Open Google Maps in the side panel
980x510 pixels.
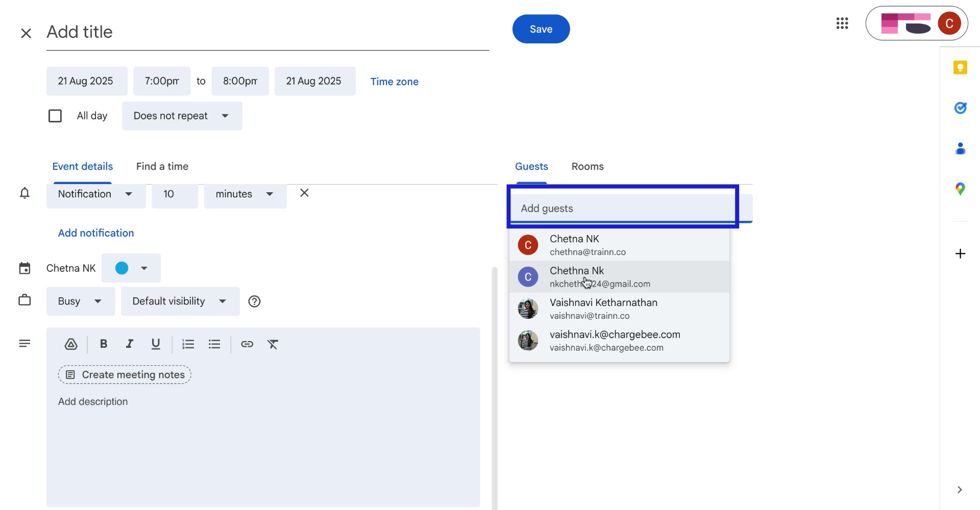(960, 189)
